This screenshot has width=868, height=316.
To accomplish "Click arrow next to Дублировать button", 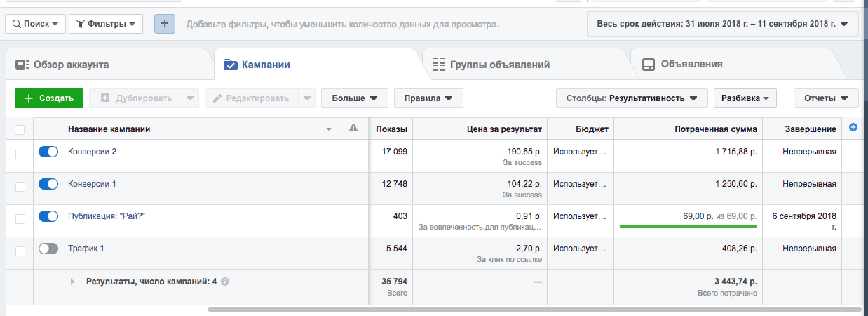I will (190, 98).
